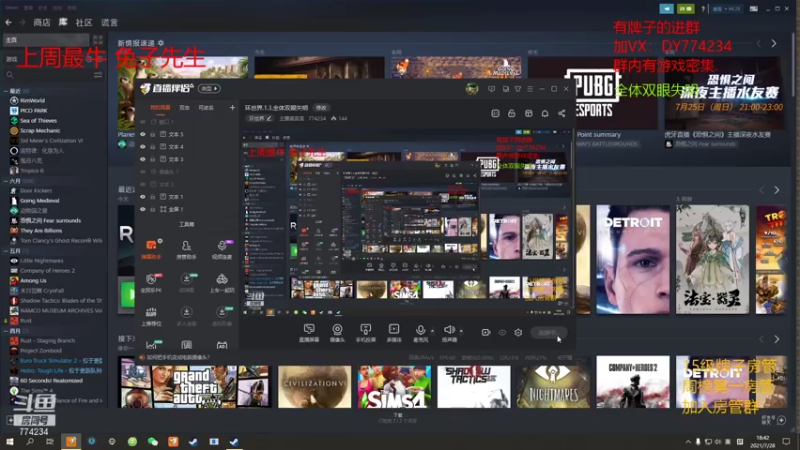Toggle visibility of 全屏 1 source

(143, 209)
